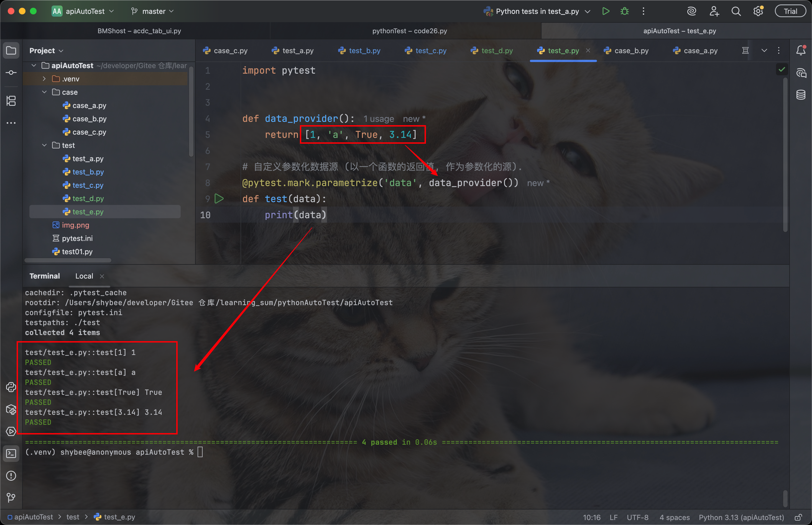The image size is (812, 525).
Task: Open the run configuration dropdown
Action: [537, 11]
